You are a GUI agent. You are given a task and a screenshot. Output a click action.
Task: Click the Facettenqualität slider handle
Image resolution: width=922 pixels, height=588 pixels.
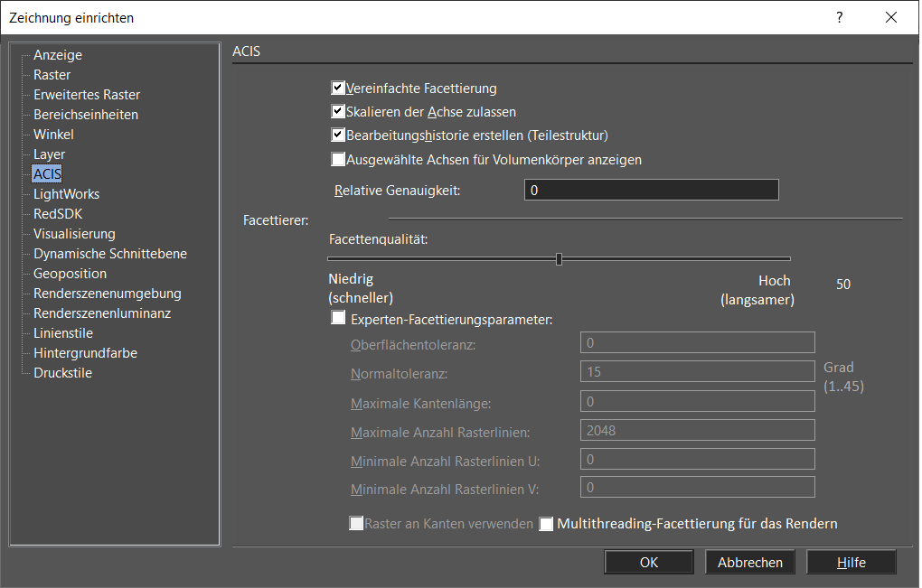tap(560, 259)
